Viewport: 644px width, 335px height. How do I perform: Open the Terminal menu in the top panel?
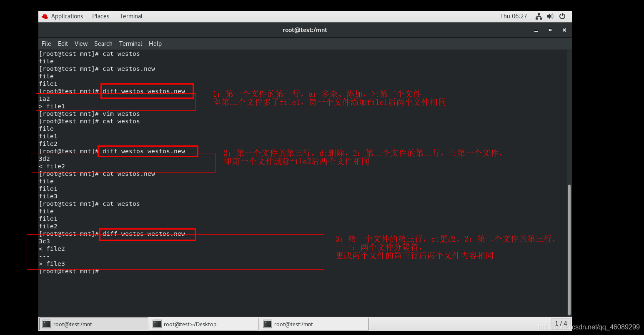click(x=131, y=16)
